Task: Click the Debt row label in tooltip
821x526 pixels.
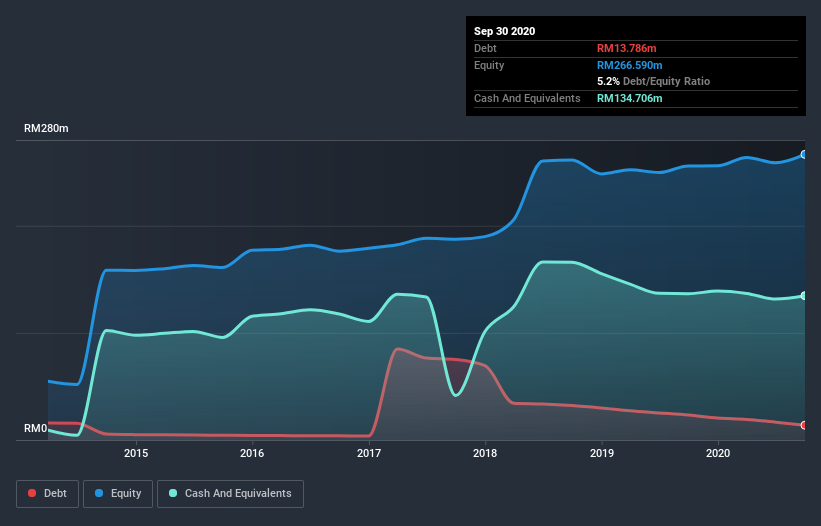Action: pos(485,48)
